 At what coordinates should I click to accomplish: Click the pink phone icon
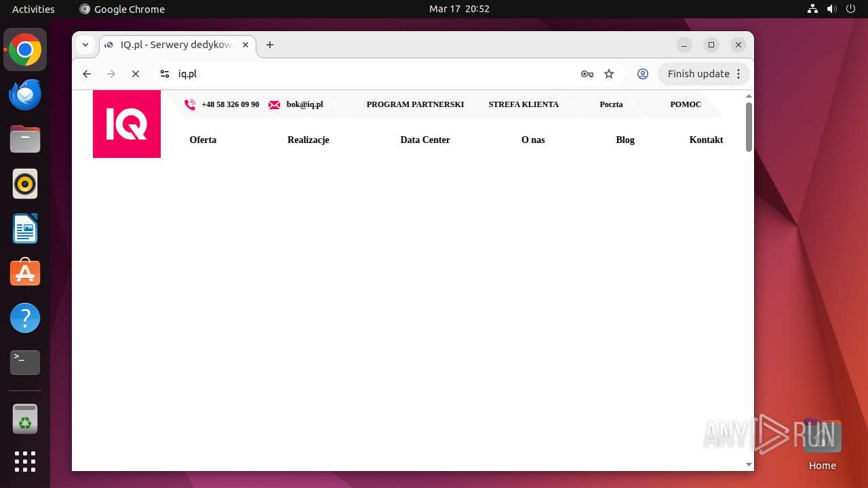(190, 104)
